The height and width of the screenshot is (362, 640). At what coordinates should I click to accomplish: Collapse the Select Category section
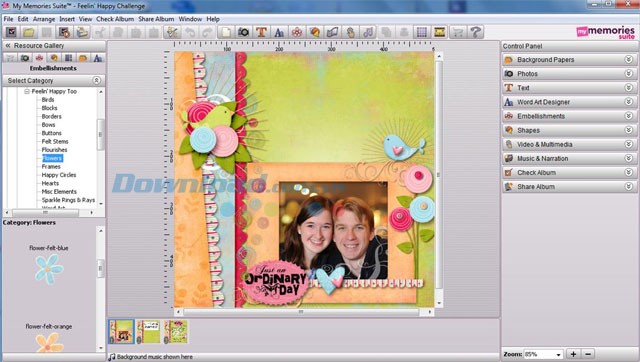click(x=97, y=80)
